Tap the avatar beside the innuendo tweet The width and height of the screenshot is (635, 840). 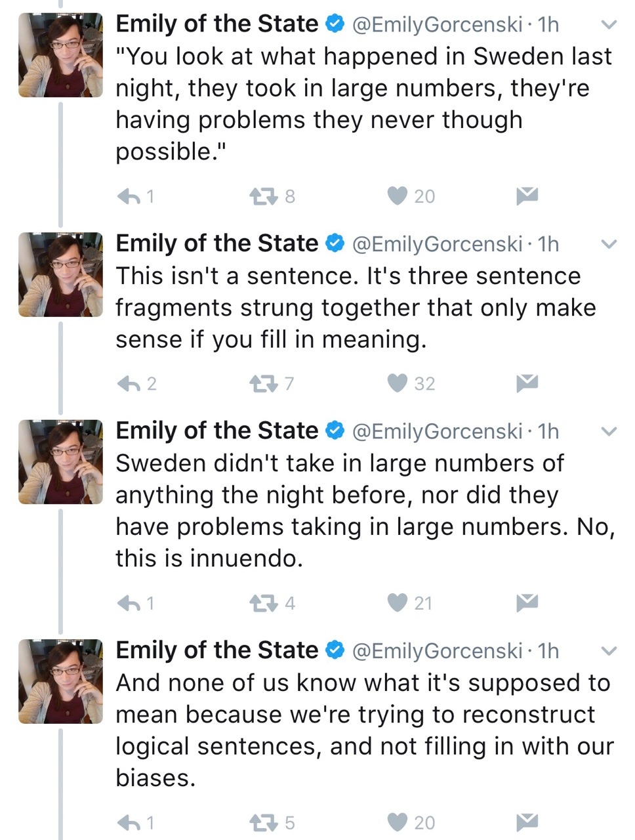click(61, 462)
